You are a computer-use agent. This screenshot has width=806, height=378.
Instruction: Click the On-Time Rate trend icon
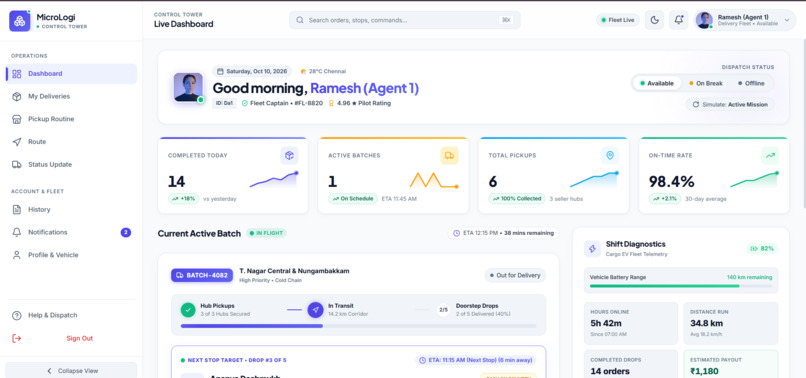pos(770,156)
